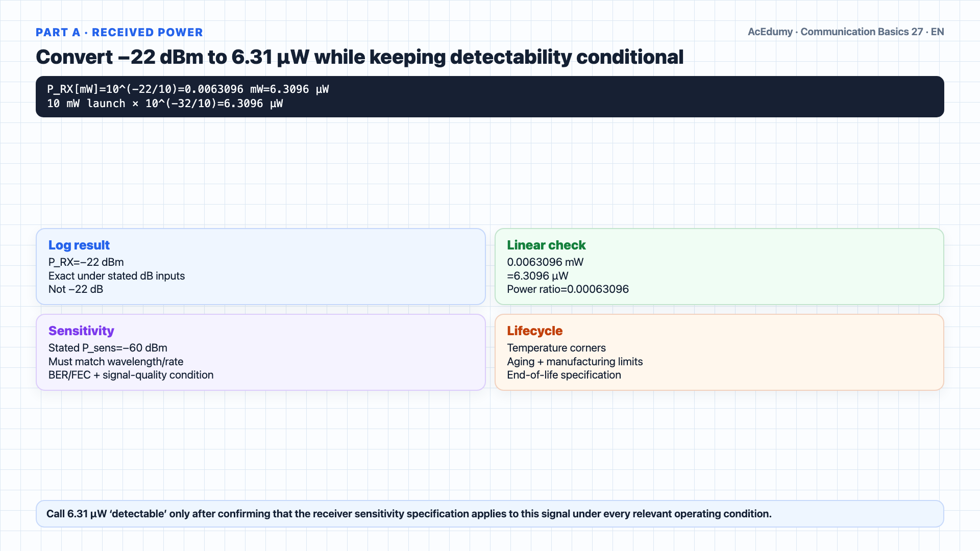
Task: Click 'End-of-life specification' line
Action: click(x=564, y=374)
